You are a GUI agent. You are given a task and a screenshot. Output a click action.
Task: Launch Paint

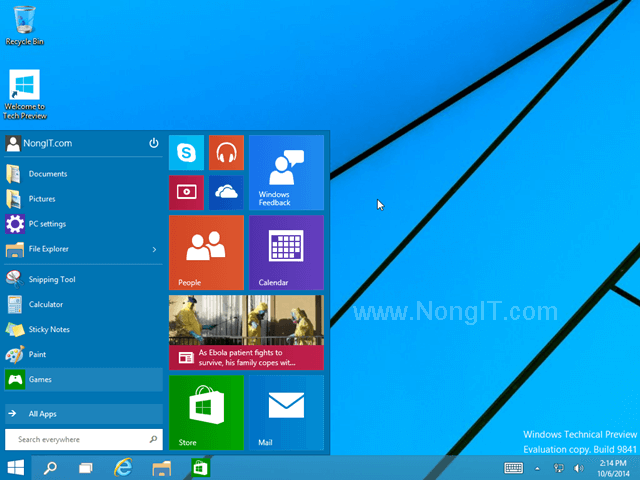point(83,354)
